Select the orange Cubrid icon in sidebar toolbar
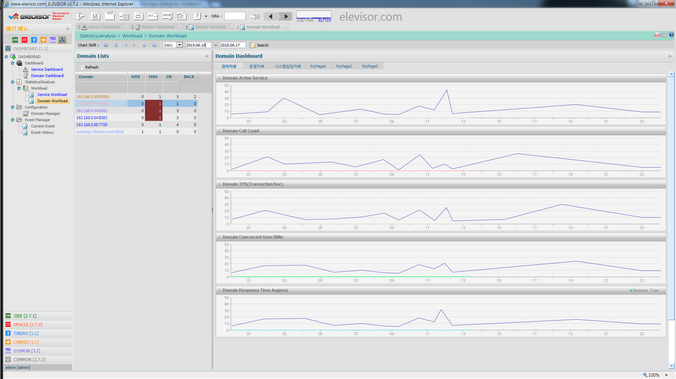This screenshot has width=676, height=379. tap(43, 40)
